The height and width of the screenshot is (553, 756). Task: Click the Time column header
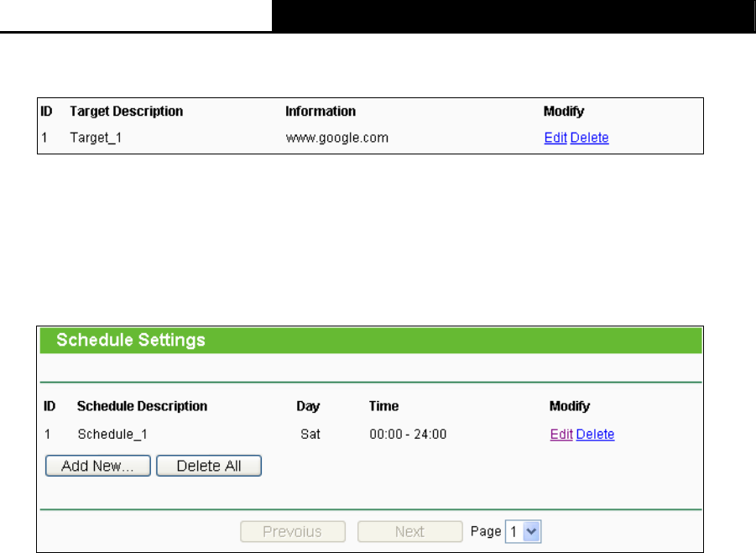click(x=383, y=406)
